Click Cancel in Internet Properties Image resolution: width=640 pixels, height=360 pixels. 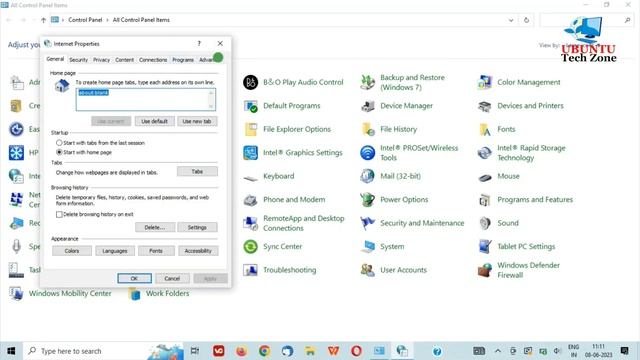(x=172, y=278)
